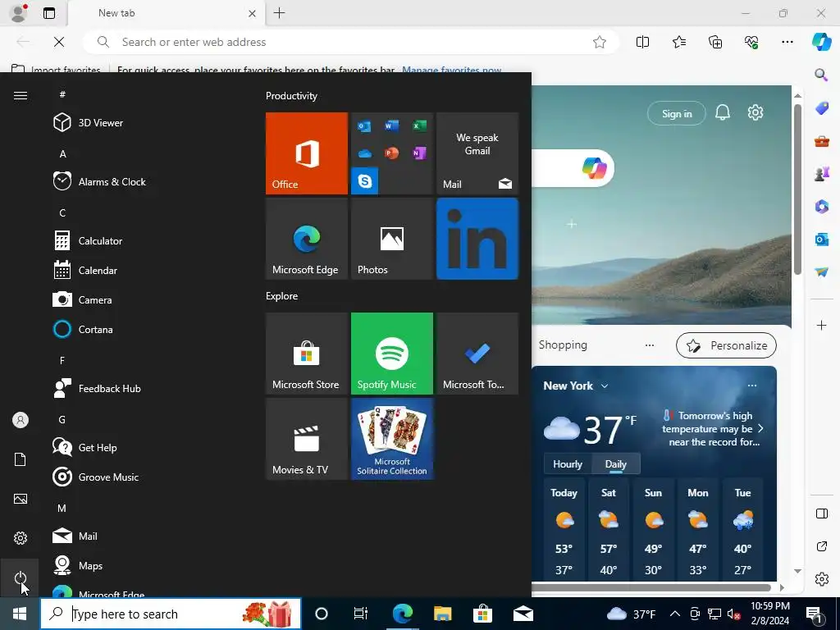Image resolution: width=840 pixels, height=630 pixels.
Task: Open Pictures from Start sidebar
Action: (21, 499)
